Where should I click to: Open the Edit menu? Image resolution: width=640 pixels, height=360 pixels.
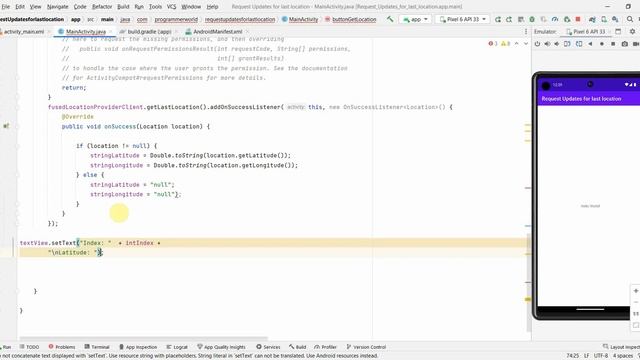(20, 7)
